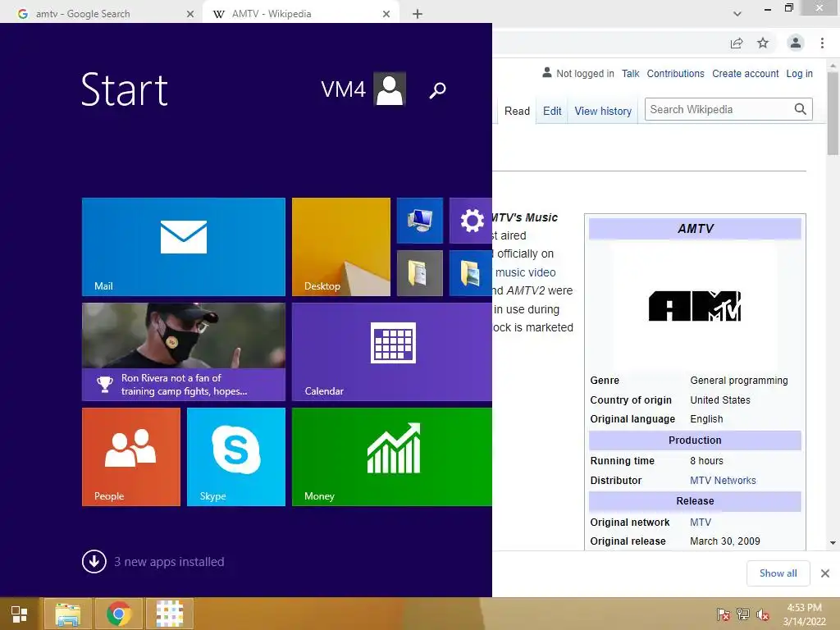This screenshot has height=630, width=840.
Task: Click the '8 hours' running time value
Action: click(706, 461)
